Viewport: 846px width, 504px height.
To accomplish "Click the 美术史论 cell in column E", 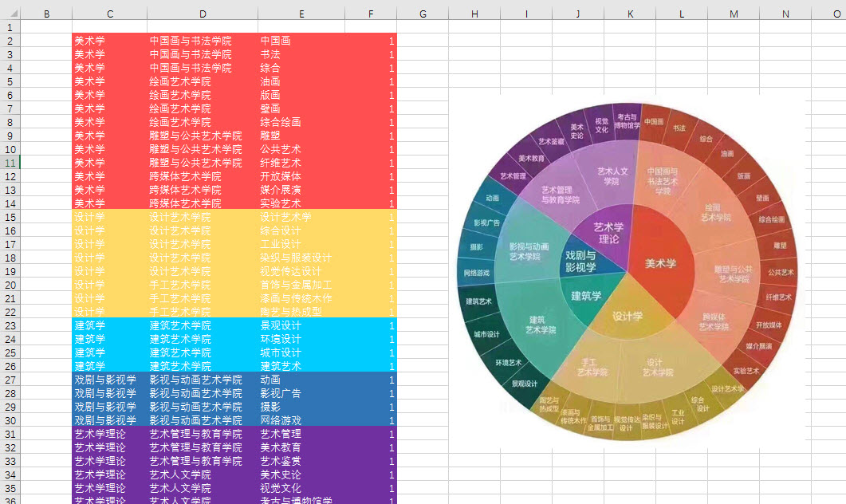I will [301, 474].
